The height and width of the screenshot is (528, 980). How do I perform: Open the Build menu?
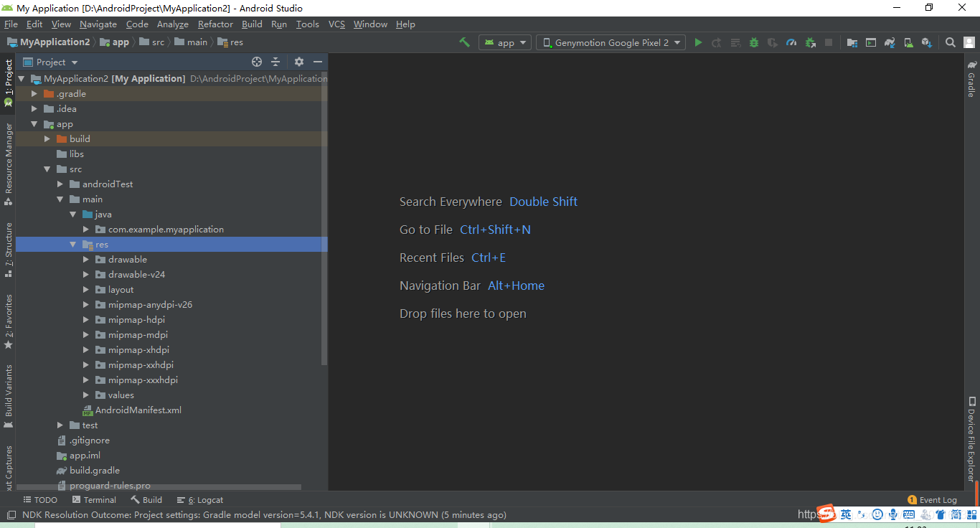click(252, 24)
